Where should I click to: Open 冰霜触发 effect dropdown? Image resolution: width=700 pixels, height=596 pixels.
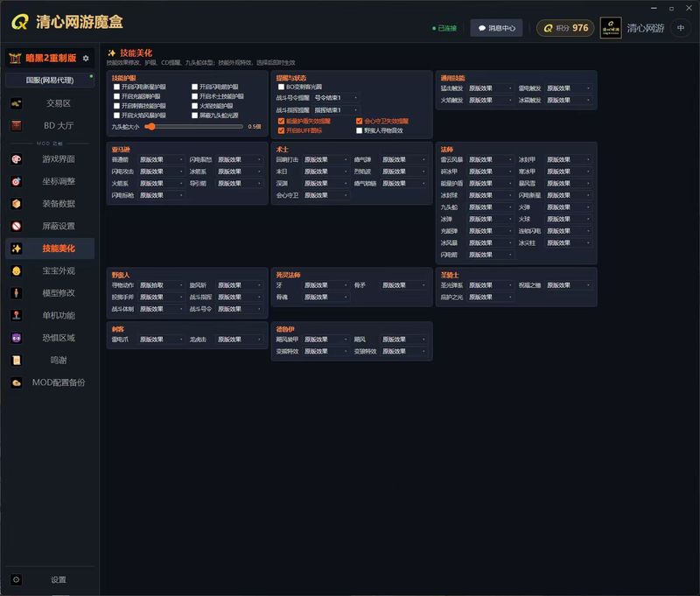(568, 101)
